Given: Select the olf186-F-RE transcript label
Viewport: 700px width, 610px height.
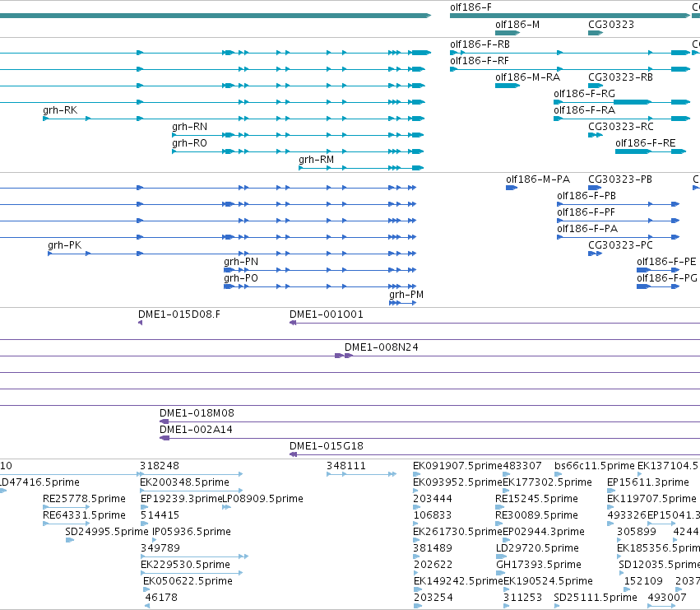Looking at the screenshot, I should click(x=645, y=143).
